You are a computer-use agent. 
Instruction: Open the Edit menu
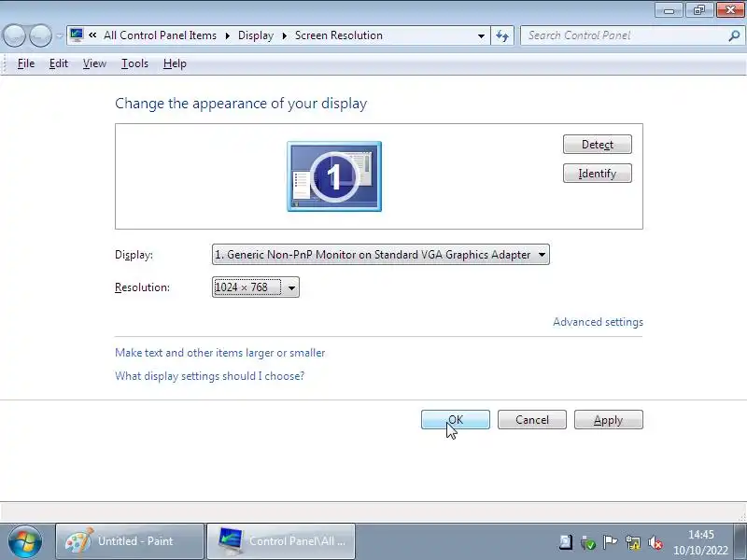click(59, 63)
